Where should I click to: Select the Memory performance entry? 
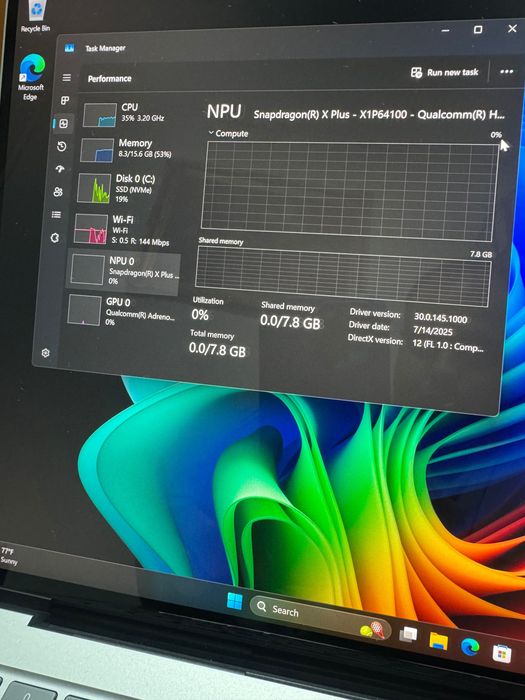127,150
